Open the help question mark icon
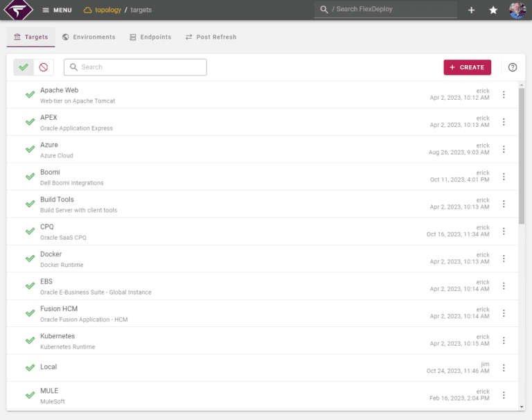Viewport: 532px width, 420px height. [513, 67]
